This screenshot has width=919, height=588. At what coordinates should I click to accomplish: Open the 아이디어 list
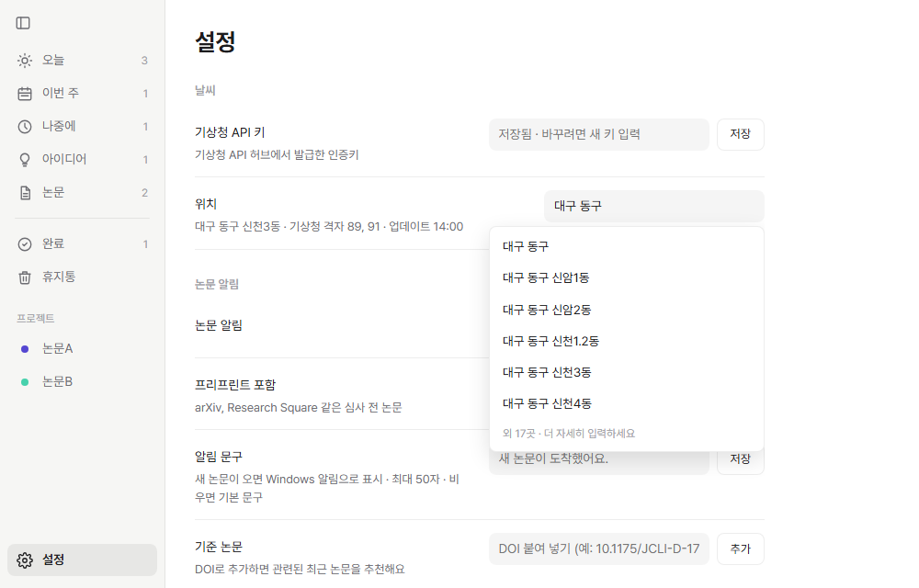(82, 159)
